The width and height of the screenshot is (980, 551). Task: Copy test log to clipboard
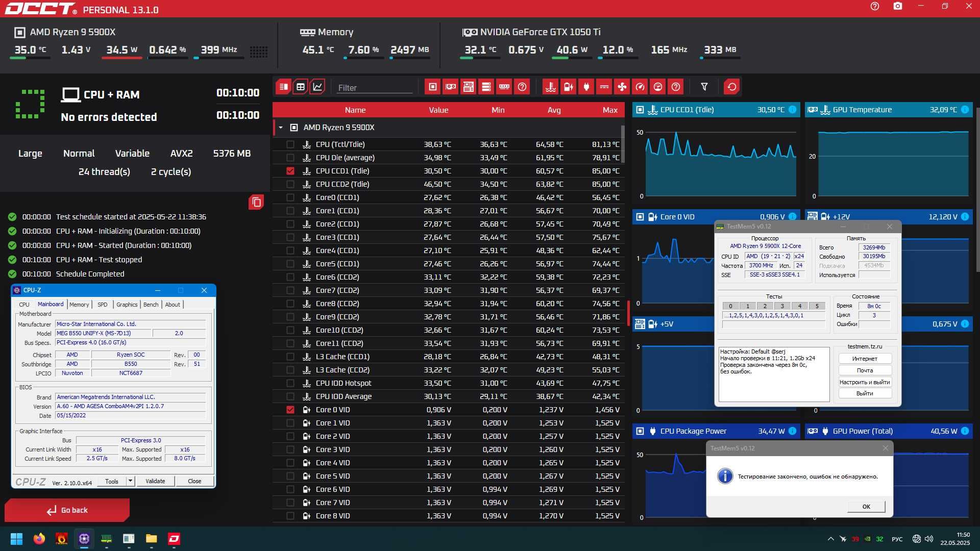pyautogui.click(x=256, y=203)
